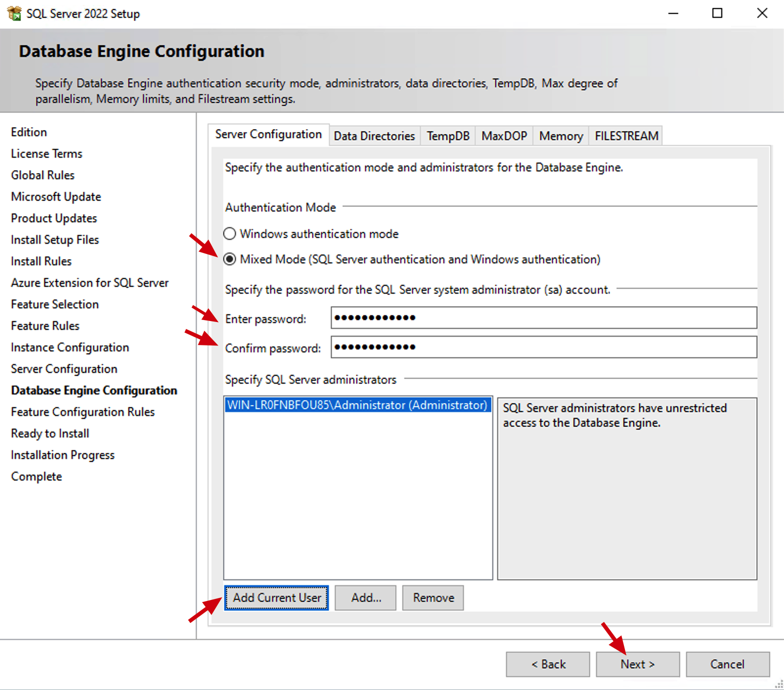
Task: Open the Memory tab
Action: 561,136
